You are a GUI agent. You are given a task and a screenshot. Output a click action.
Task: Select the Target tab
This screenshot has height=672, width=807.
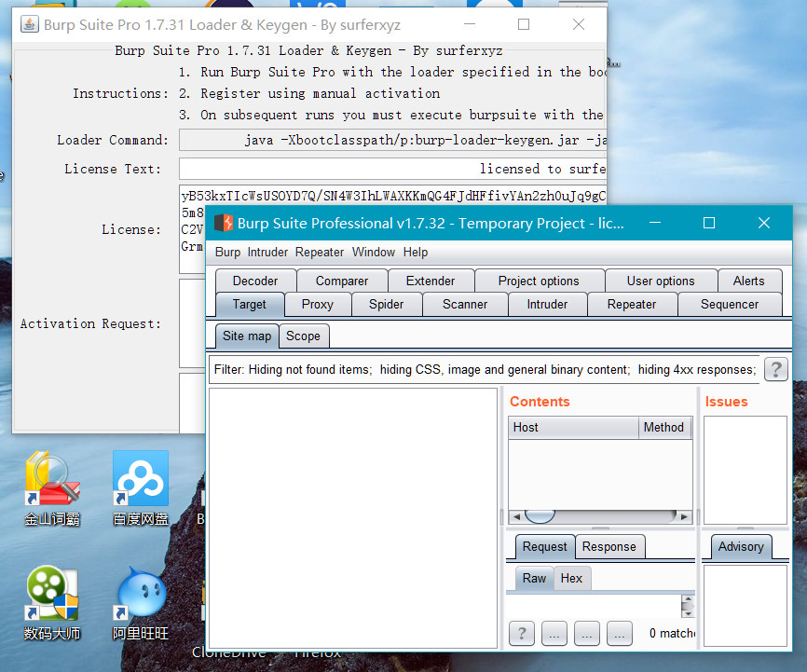click(249, 305)
